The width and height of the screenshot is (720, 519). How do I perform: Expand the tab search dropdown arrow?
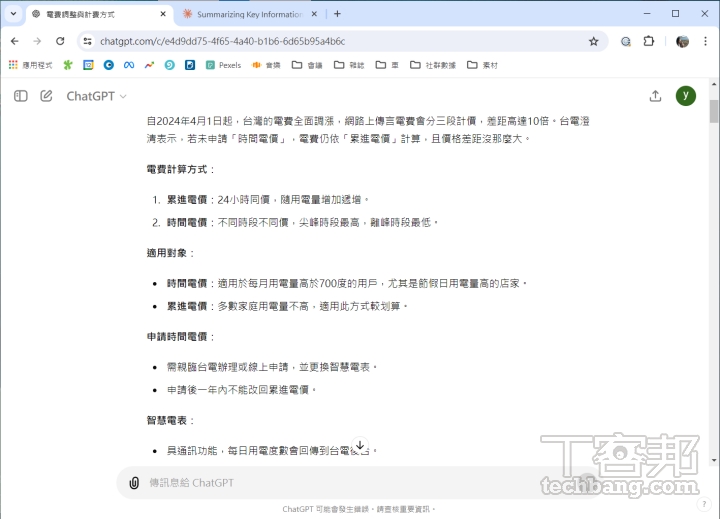coord(13,14)
